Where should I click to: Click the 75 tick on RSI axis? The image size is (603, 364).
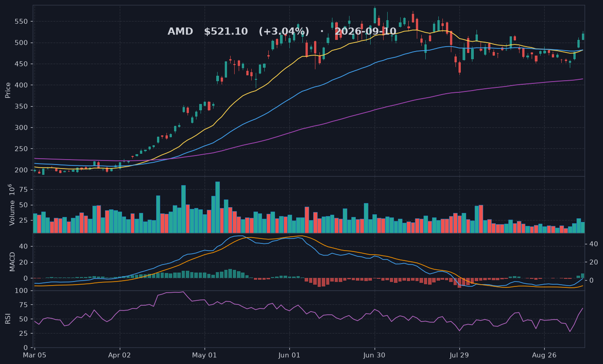click(25, 305)
